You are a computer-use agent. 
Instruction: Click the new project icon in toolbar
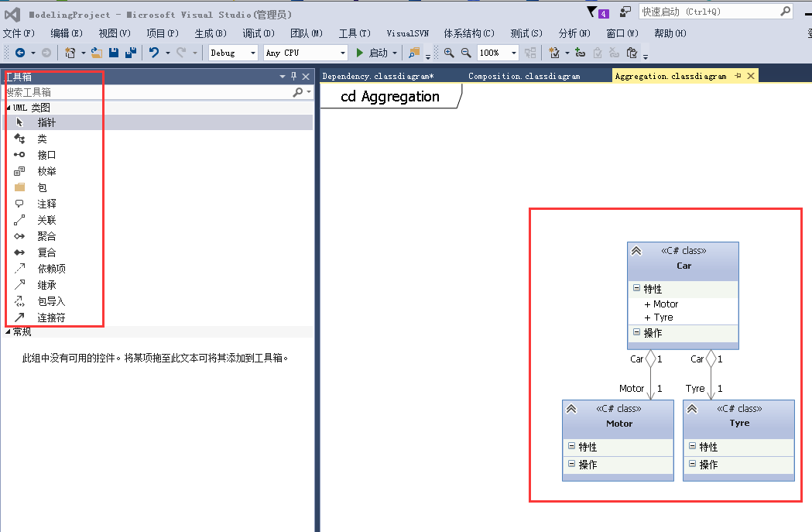point(70,53)
